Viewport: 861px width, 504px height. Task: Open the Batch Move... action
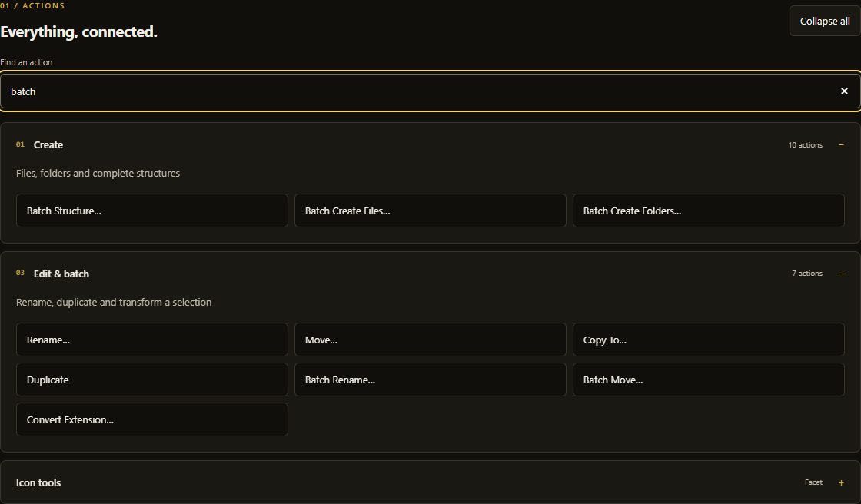tap(708, 380)
